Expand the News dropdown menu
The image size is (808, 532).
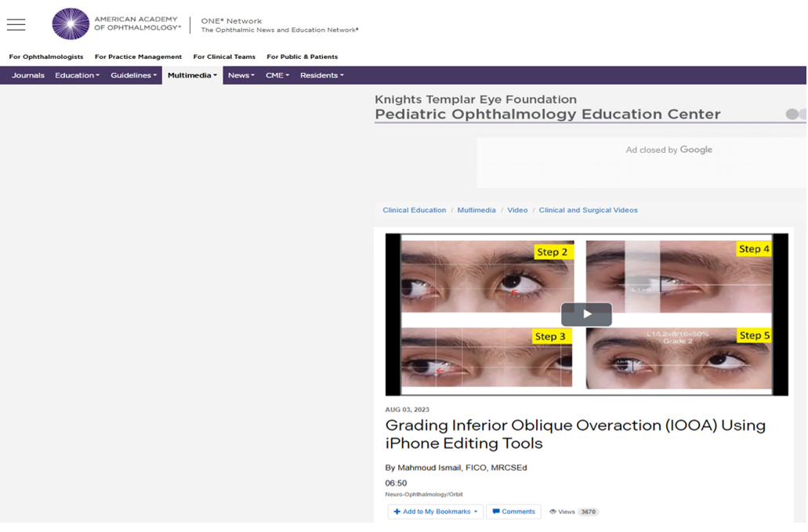pos(241,75)
